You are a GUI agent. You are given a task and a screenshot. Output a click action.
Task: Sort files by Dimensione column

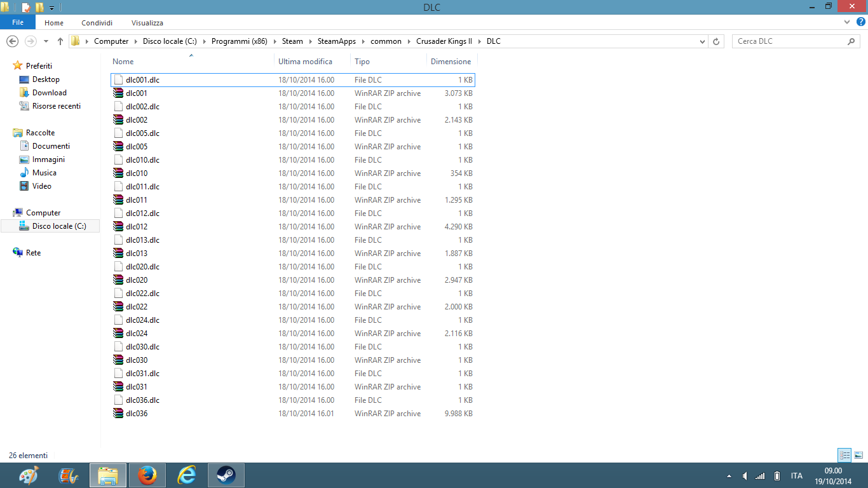point(451,62)
